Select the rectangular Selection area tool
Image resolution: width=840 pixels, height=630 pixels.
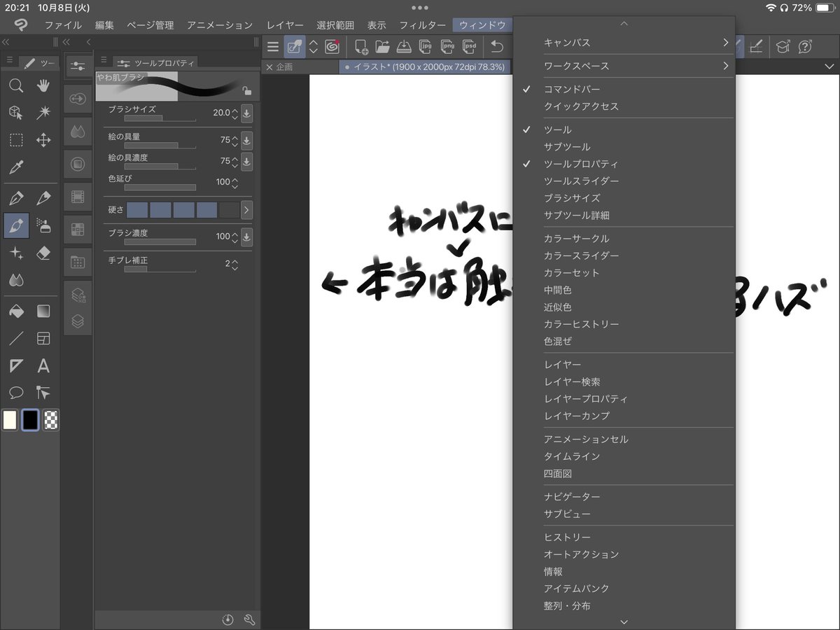[16, 140]
